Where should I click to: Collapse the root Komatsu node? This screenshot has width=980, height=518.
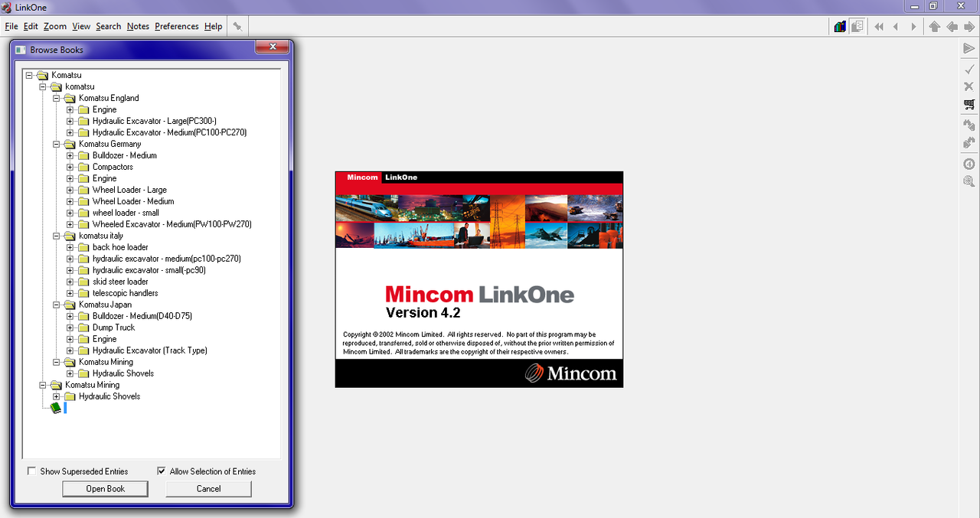click(28, 75)
